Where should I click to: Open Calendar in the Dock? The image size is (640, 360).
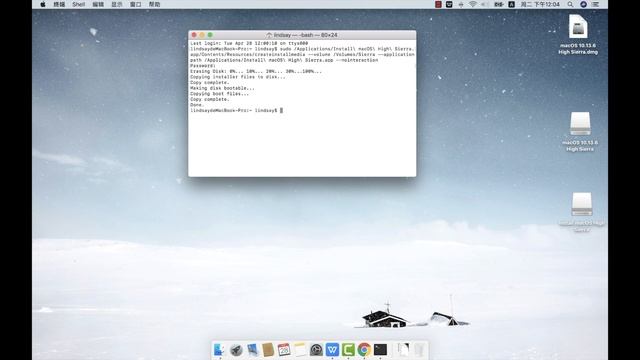[284, 350]
